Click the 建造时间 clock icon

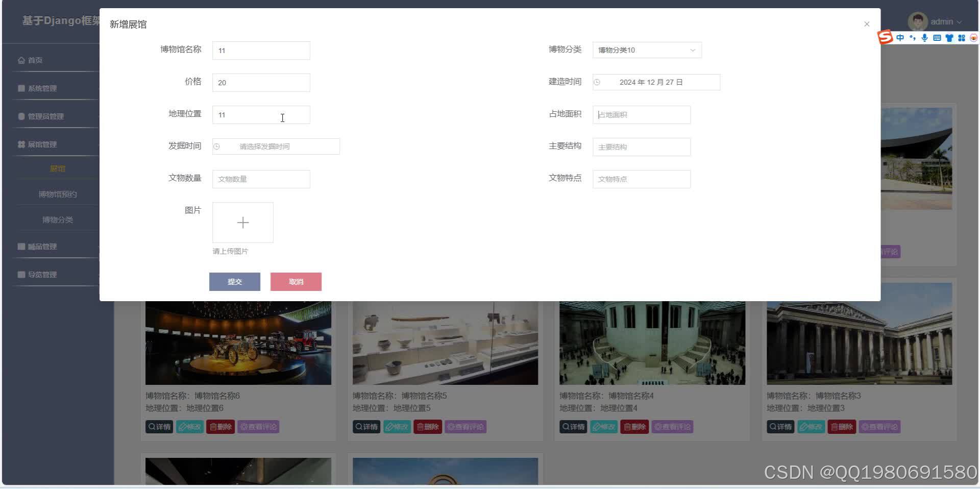pyautogui.click(x=597, y=82)
